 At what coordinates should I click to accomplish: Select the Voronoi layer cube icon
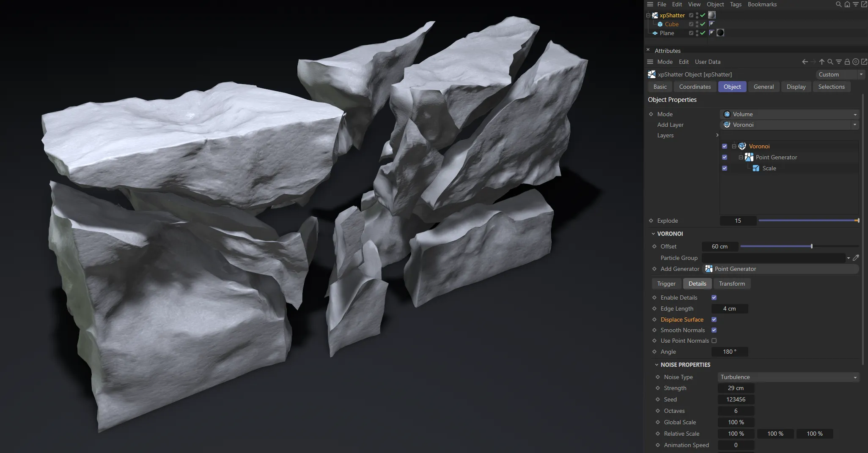pos(742,146)
